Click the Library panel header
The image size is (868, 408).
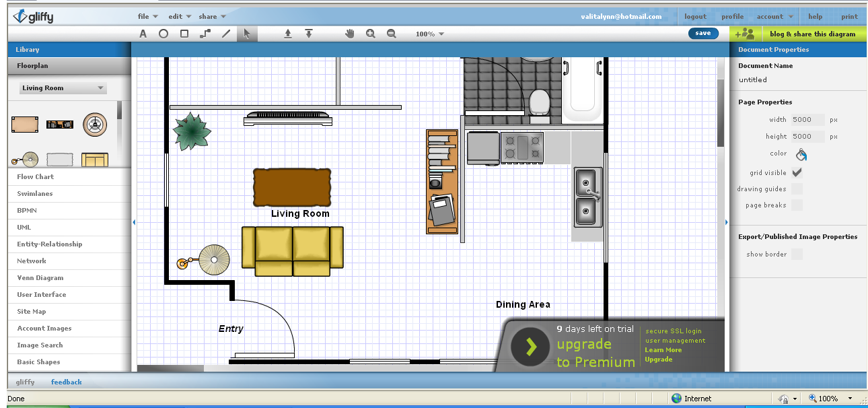69,49
